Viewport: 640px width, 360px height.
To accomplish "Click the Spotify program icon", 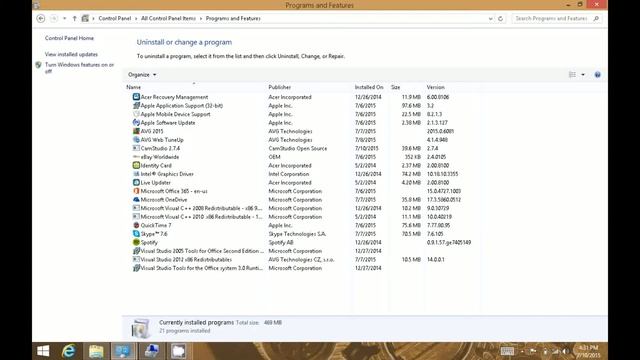I will [x=136, y=242].
